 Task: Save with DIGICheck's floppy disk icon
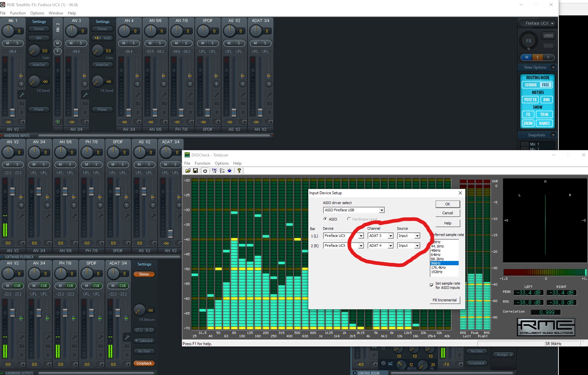tap(195, 171)
